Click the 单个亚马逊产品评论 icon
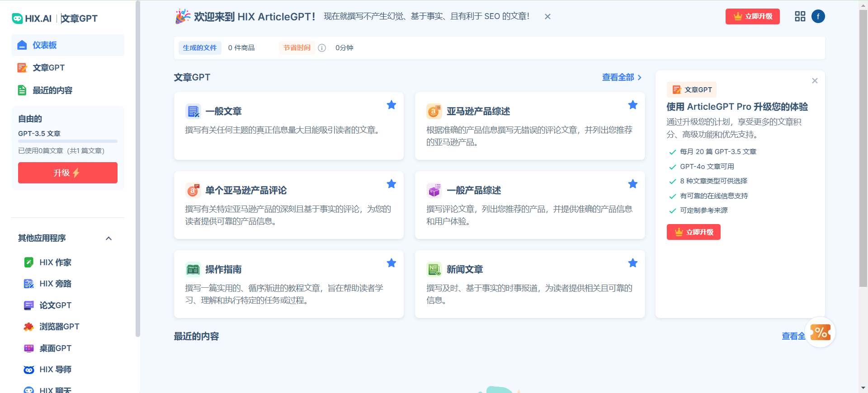 [193, 190]
